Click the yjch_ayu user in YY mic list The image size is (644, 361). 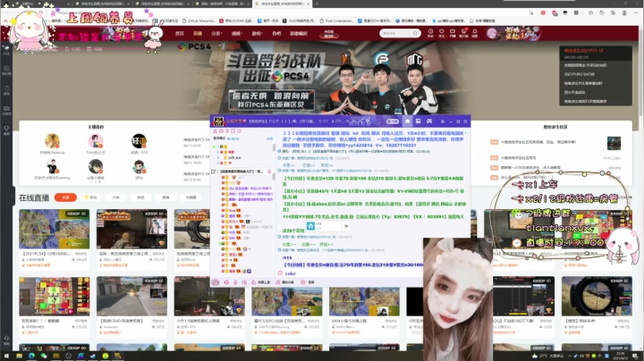[234, 157]
